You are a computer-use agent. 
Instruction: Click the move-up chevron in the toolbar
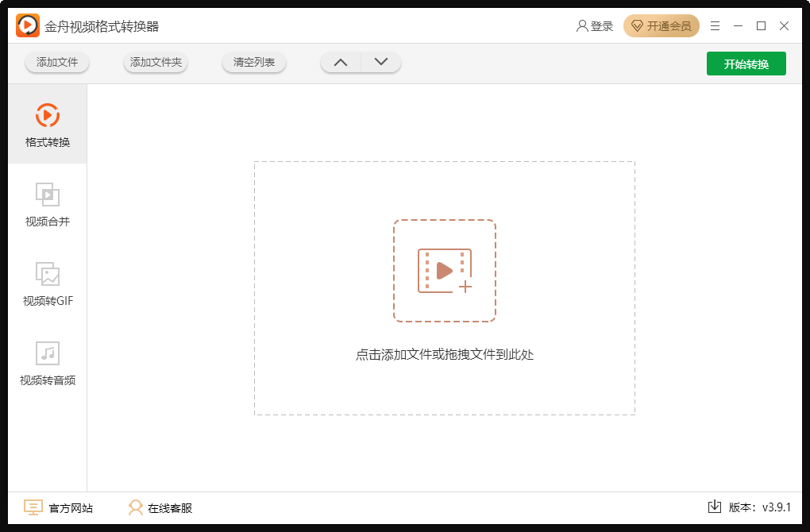click(340, 62)
